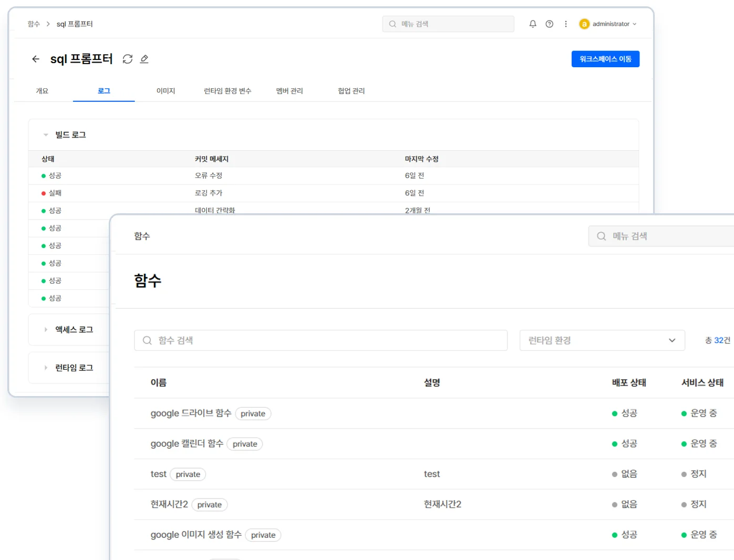The width and height of the screenshot is (734, 560).
Task: Click the magnifier icon in 함수 검색
Action: 147,340
